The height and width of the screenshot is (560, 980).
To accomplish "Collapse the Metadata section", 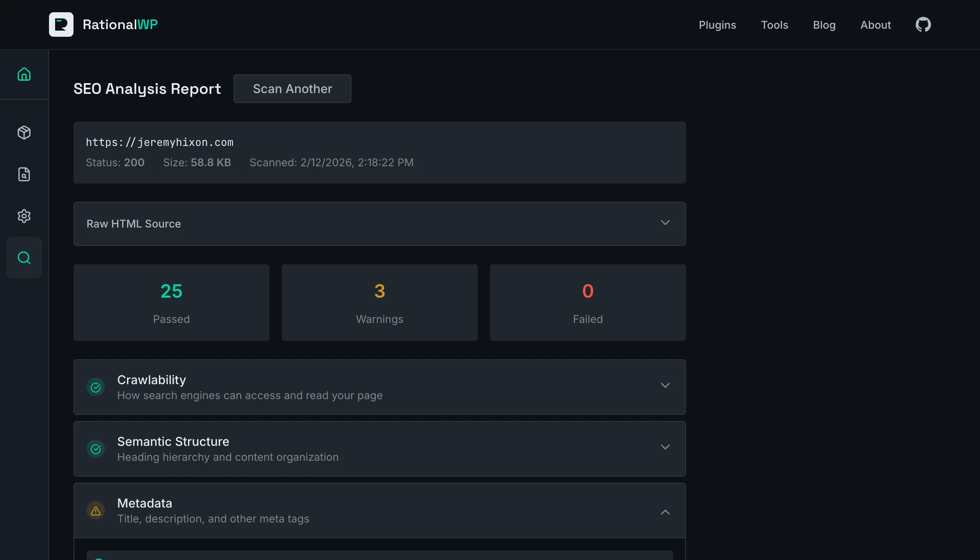I will 665,512.
